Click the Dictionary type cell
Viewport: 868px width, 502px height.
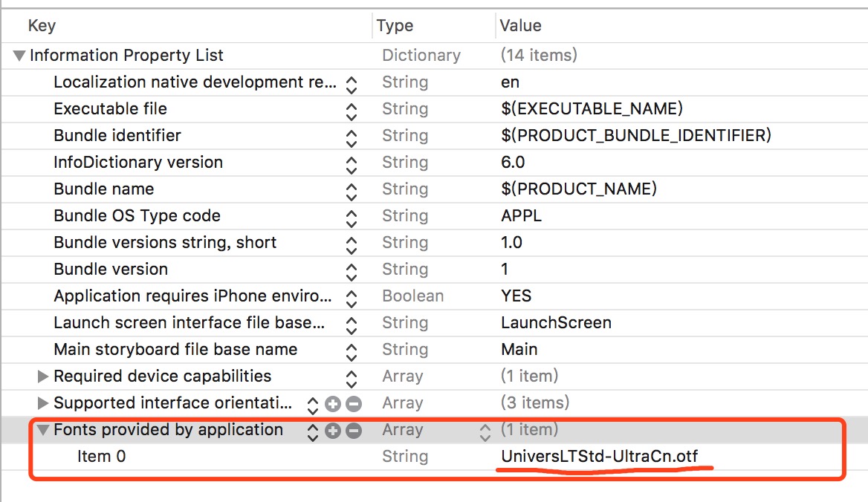(x=421, y=55)
